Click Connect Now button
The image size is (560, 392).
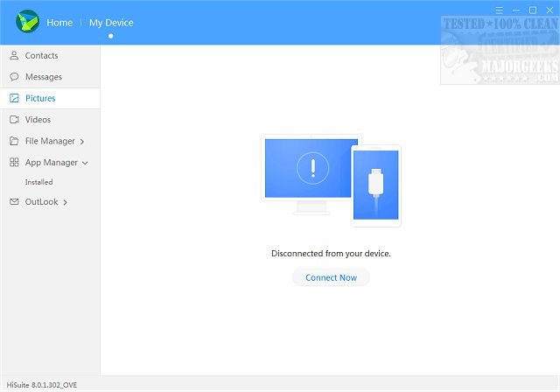(331, 277)
